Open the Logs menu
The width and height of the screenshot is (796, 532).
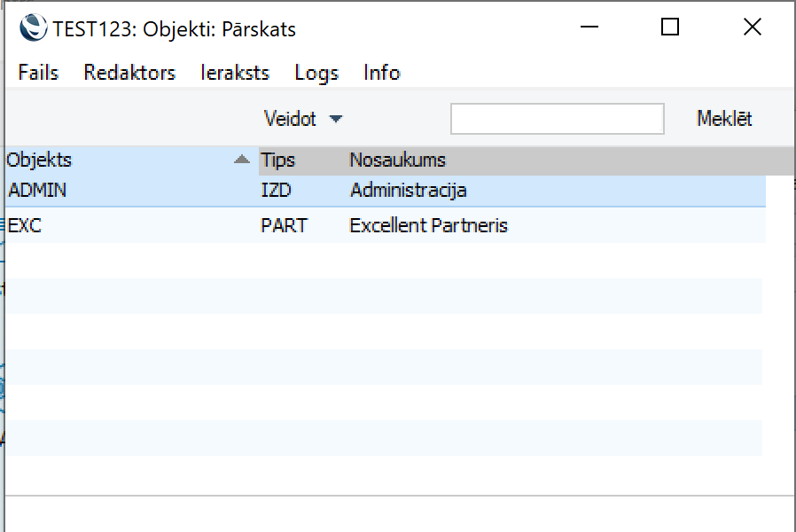click(316, 73)
